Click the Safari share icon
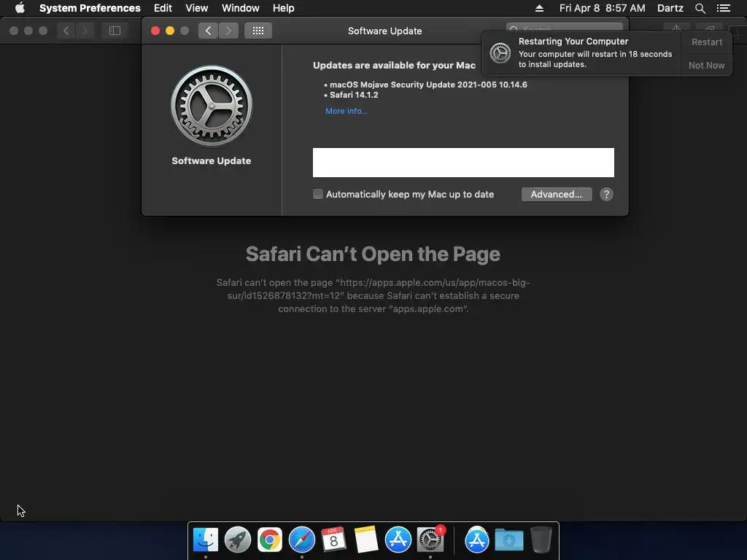The width and height of the screenshot is (747, 560). (676, 28)
